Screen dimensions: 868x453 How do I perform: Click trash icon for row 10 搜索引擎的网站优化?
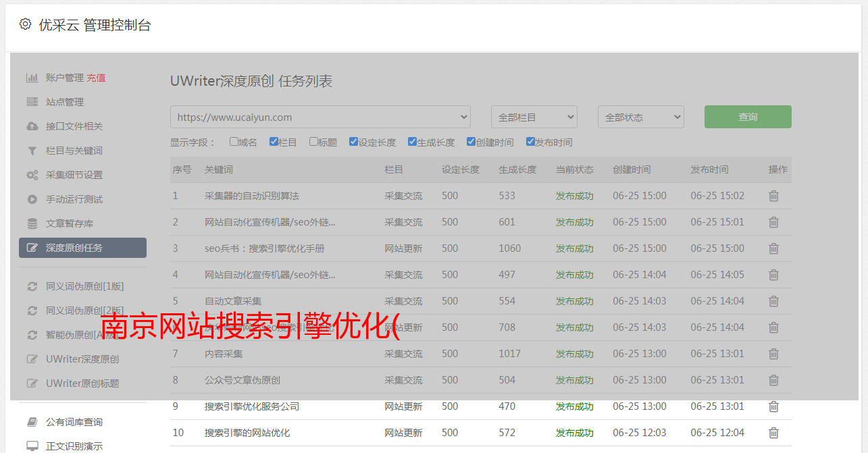tap(773, 433)
